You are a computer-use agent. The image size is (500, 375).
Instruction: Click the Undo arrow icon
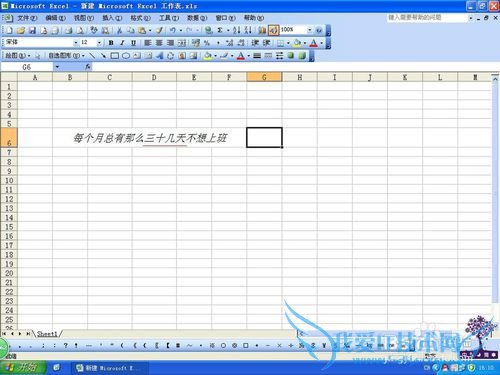(x=173, y=30)
